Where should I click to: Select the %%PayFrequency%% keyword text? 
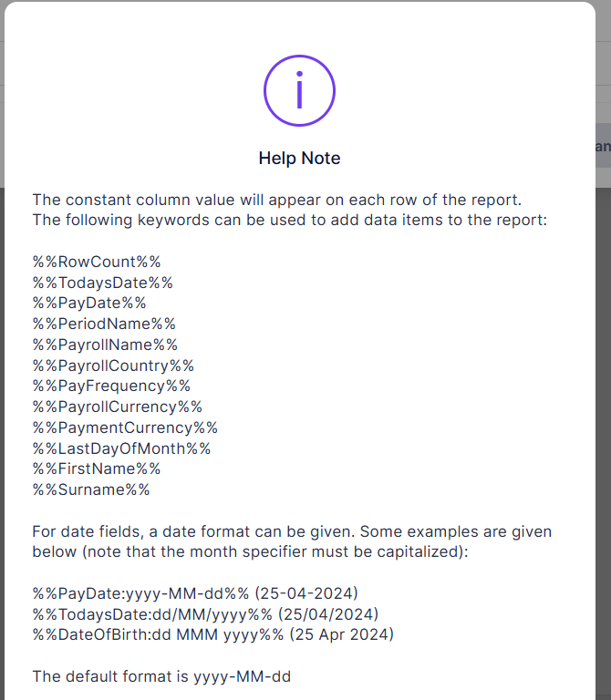tap(111, 386)
